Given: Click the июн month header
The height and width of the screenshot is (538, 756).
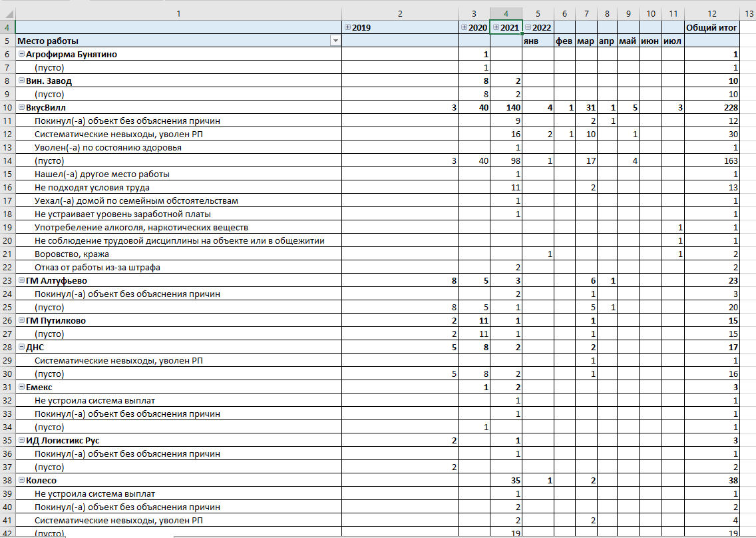Looking at the screenshot, I should [650, 41].
